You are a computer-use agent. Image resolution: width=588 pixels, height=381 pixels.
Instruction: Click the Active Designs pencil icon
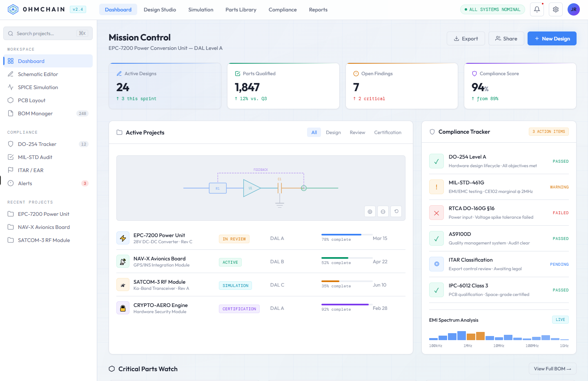tap(119, 74)
